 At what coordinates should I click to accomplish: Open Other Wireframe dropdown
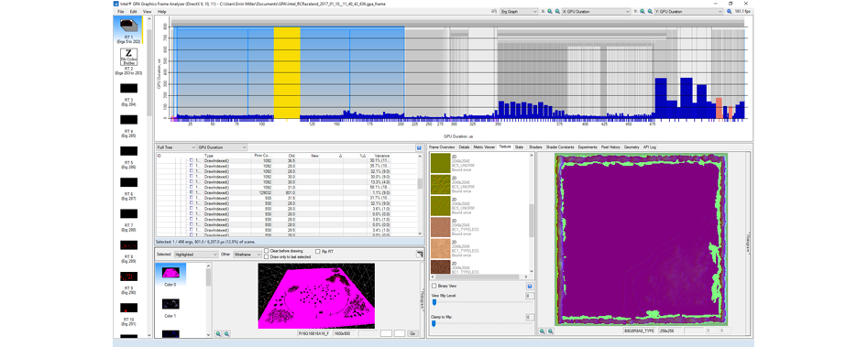click(x=247, y=255)
